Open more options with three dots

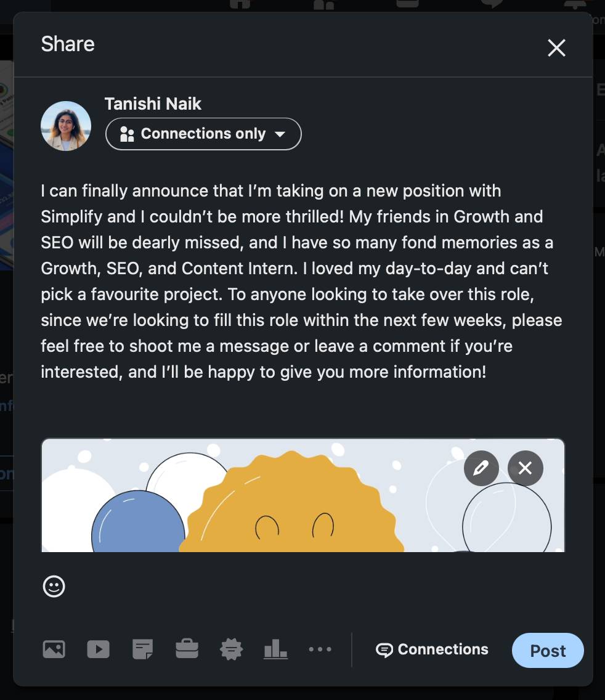tap(320, 649)
